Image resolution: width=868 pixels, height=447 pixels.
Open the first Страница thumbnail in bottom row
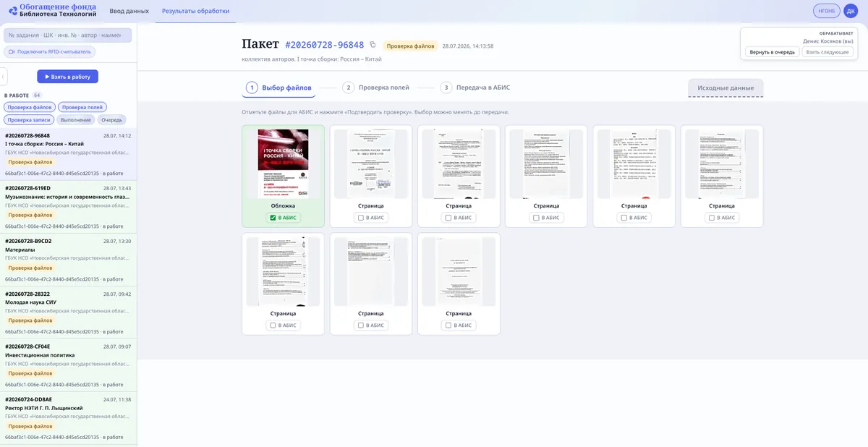(283, 271)
